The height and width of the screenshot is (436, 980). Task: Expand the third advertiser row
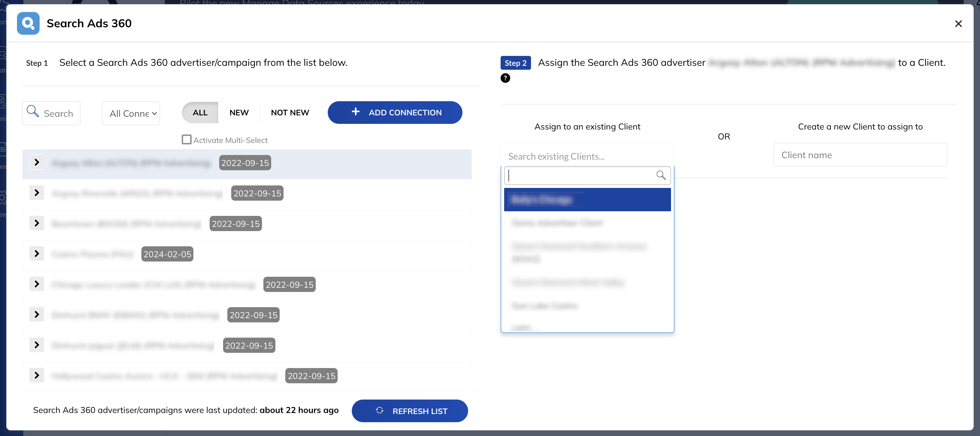[x=36, y=224]
